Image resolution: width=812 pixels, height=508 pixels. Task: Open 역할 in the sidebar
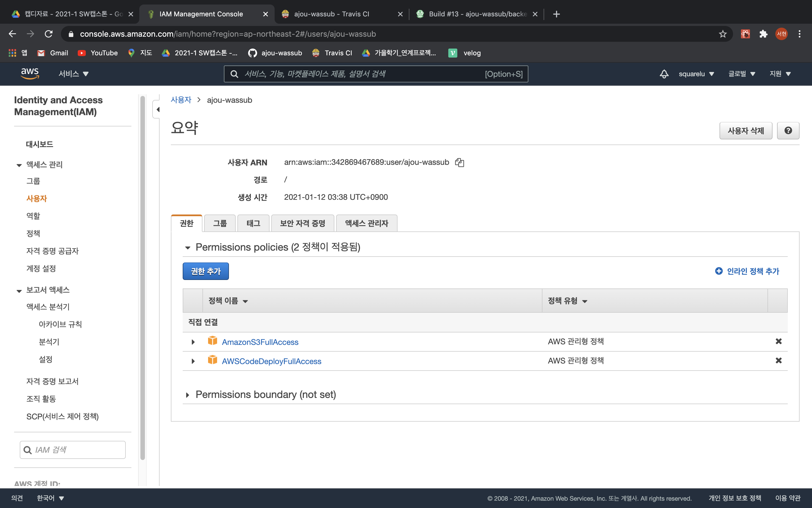[33, 216]
